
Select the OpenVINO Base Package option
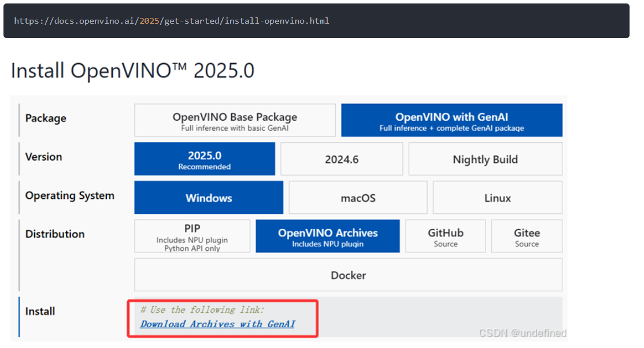pos(234,120)
